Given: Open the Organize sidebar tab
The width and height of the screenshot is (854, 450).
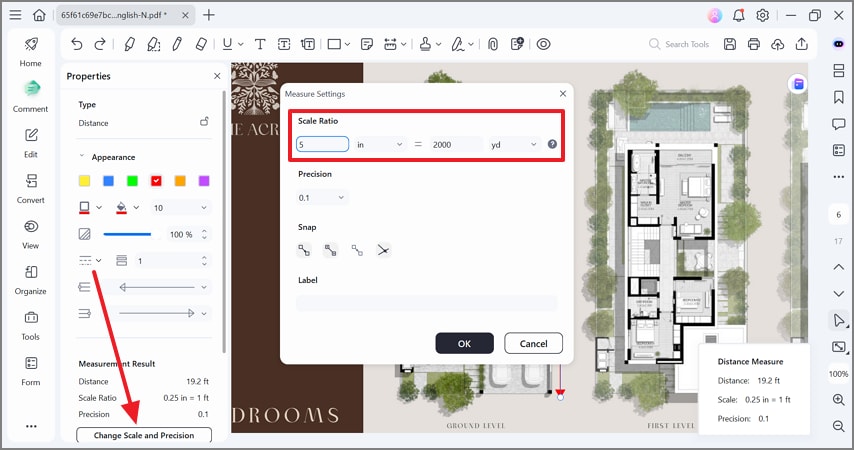Looking at the screenshot, I should (30, 279).
